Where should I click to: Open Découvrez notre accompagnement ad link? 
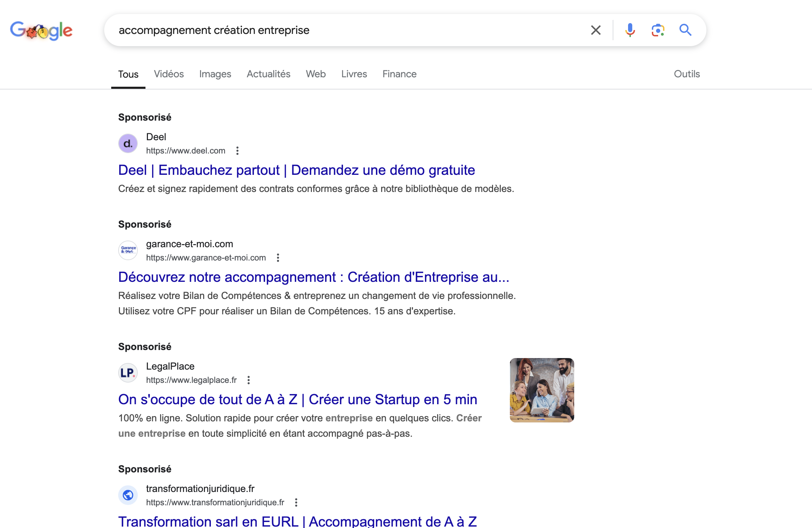click(314, 277)
